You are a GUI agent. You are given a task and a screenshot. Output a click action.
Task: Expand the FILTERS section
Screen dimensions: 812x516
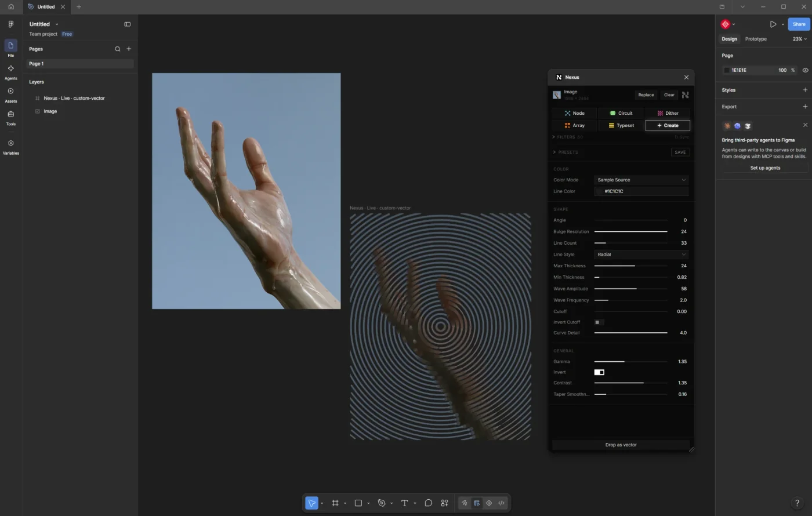pos(568,137)
